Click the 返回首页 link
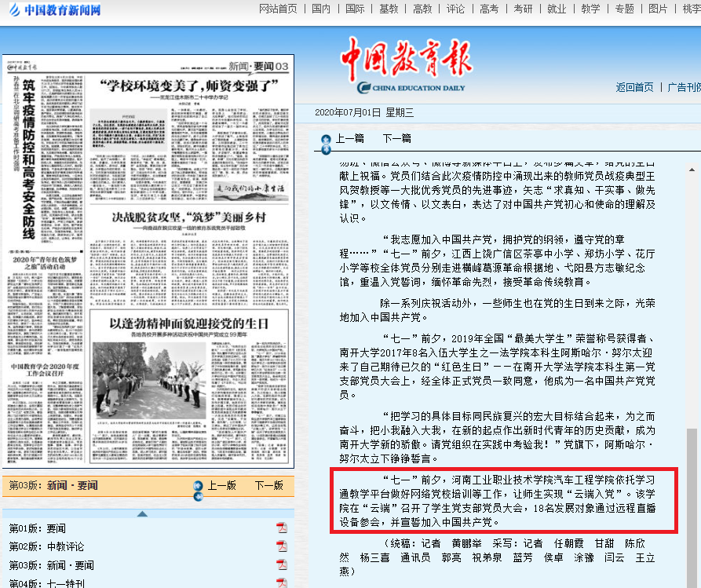Viewport: 701px width, 588px height. pos(634,87)
